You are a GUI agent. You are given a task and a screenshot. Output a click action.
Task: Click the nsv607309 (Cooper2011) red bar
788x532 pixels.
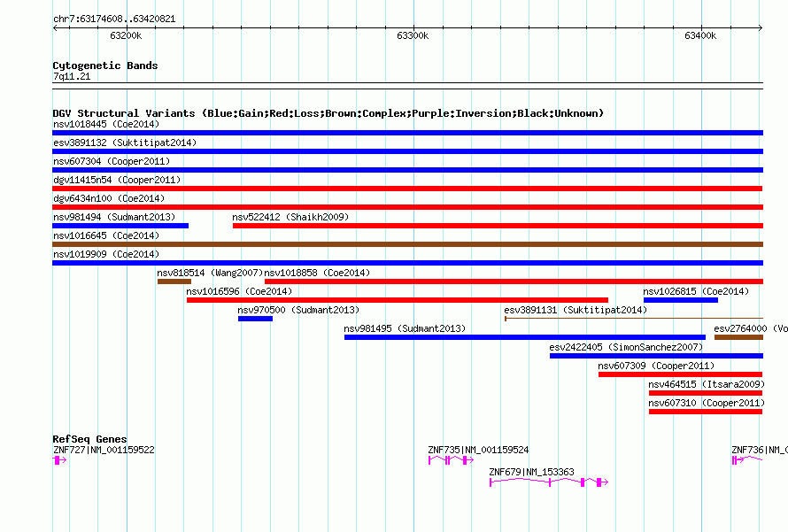[x=681, y=374]
